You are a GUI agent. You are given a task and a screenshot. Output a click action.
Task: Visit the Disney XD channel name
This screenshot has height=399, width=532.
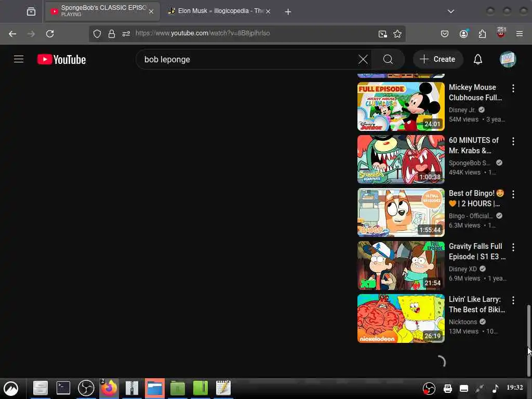pos(463,269)
